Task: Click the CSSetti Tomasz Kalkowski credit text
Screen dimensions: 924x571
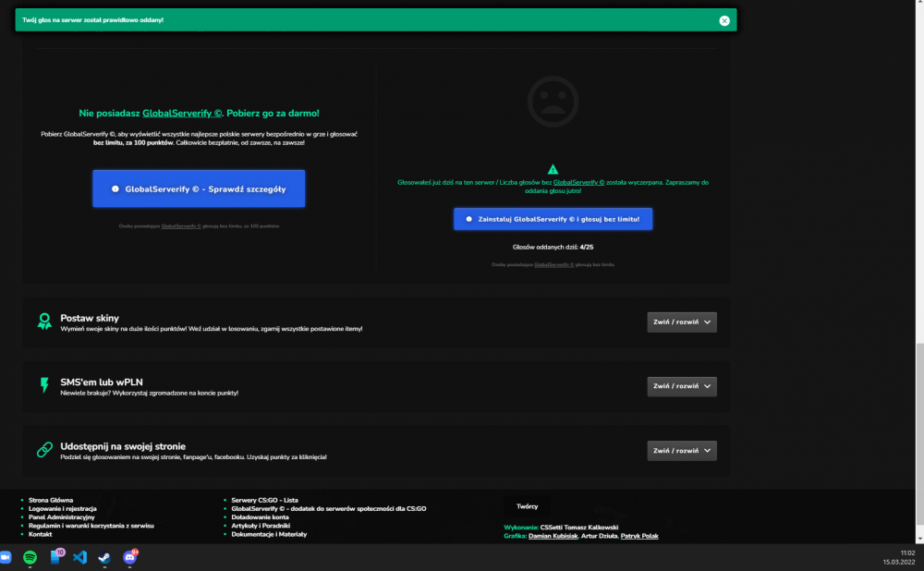Action: (579, 528)
